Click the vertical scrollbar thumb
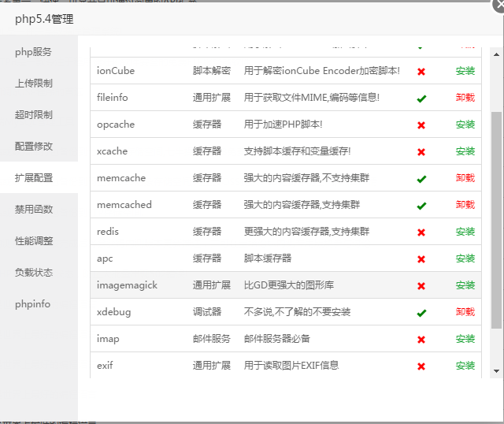 (x=496, y=220)
